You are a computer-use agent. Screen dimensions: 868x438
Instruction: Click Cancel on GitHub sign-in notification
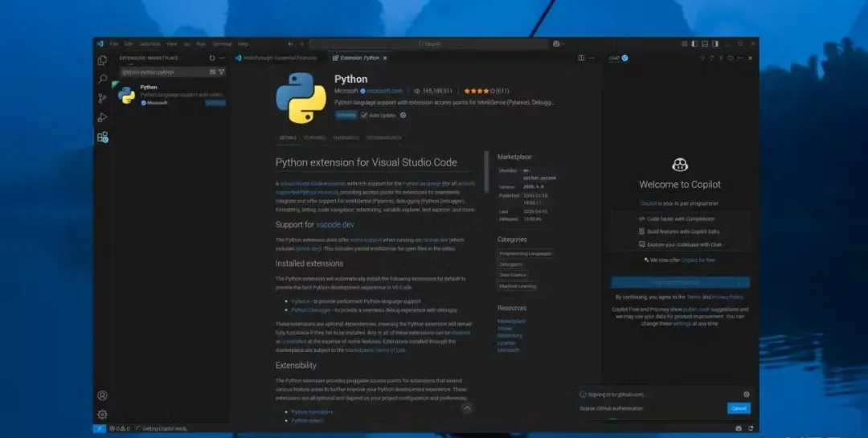point(739,408)
